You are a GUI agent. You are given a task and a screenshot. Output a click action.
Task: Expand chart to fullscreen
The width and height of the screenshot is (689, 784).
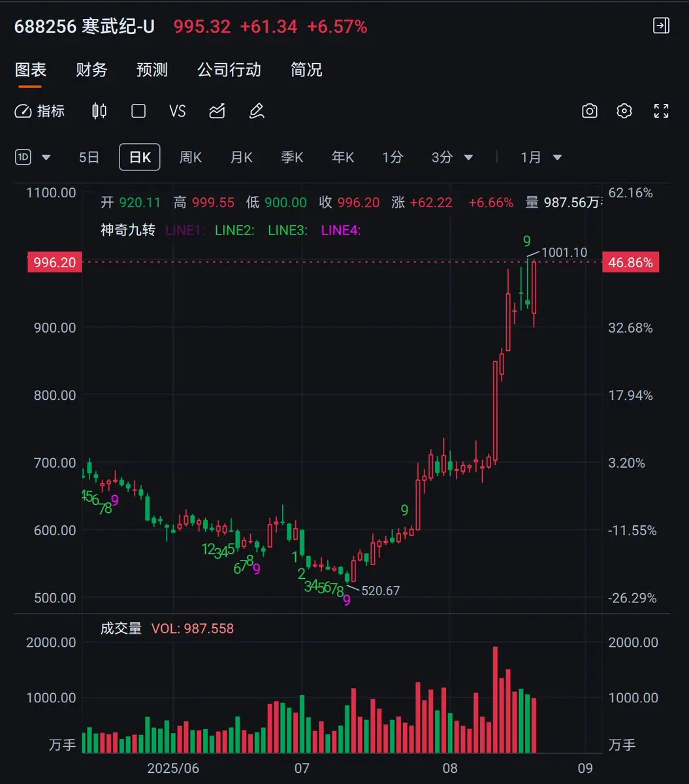click(x=662, y=111)
